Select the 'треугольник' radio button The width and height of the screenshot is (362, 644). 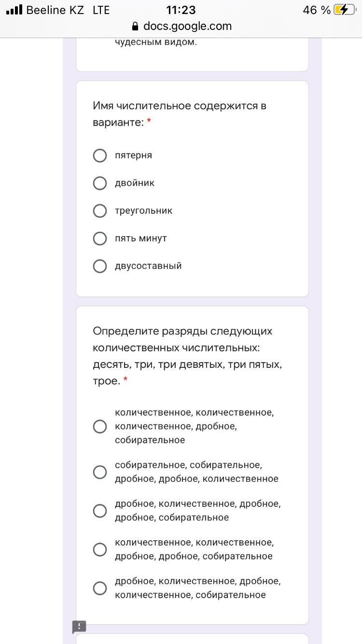(100, 211)
